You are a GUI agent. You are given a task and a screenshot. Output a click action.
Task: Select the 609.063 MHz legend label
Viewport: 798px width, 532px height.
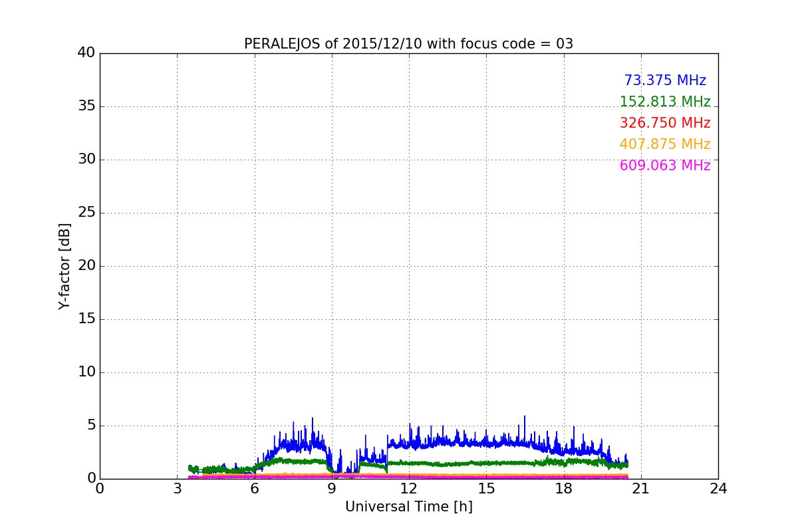pyautogui.click(x=665, y=166)
